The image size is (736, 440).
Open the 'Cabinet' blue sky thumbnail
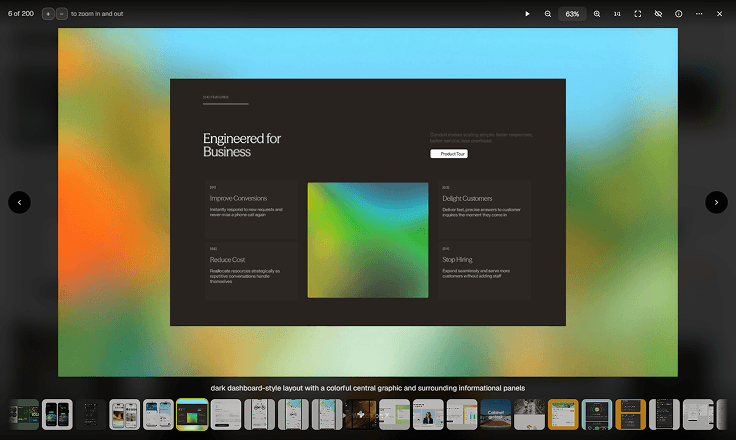tap(496, 415)
